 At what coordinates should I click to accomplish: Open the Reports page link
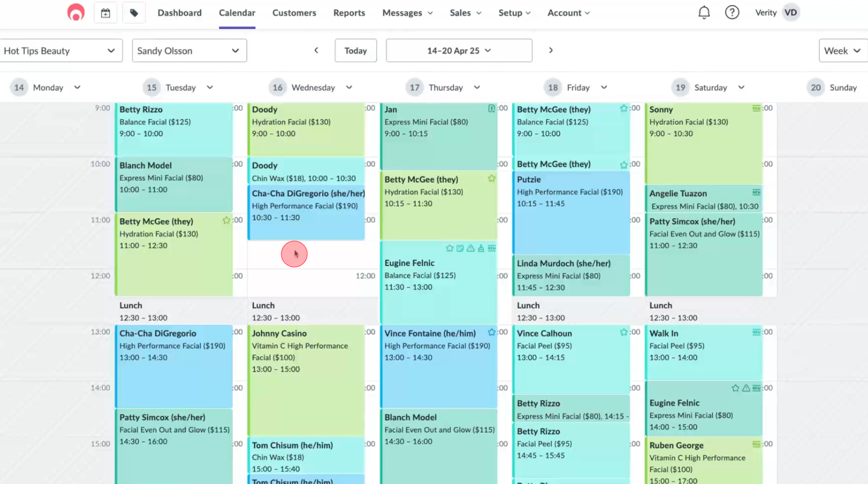[349, 13]
